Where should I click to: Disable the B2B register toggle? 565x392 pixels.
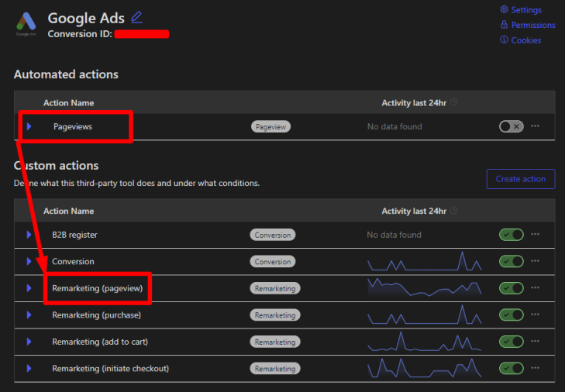511,235
